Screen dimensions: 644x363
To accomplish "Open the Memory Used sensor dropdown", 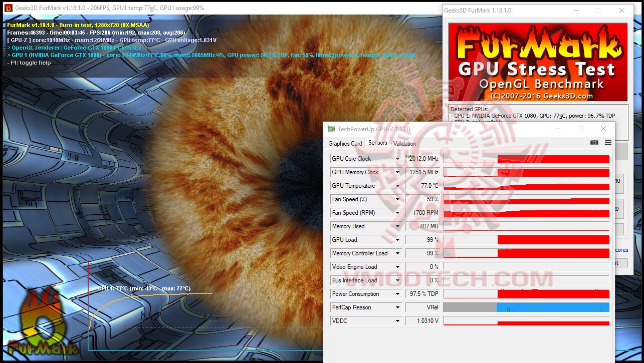I will [397, 226].
